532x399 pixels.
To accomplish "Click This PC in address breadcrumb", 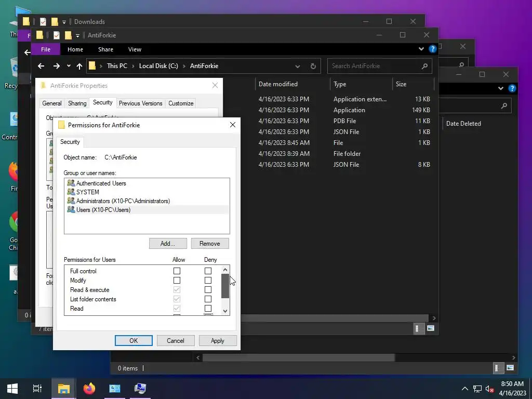I will 117,66.
